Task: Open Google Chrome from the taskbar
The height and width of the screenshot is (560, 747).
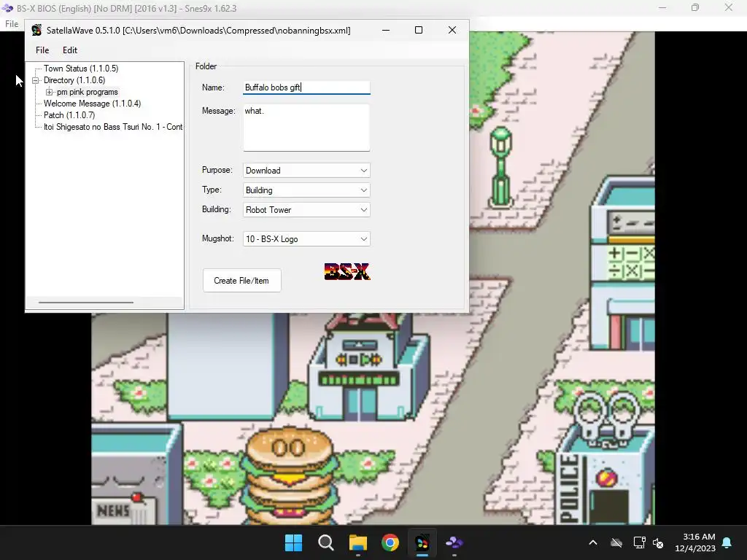Action: pyautogui.click(x=390, y=542)
